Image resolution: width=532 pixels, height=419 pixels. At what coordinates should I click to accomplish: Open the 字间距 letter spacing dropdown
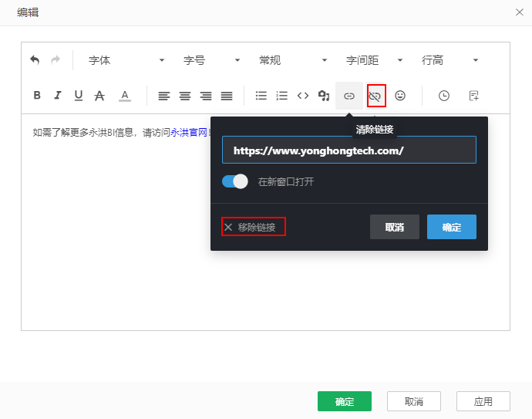point(374,60)
